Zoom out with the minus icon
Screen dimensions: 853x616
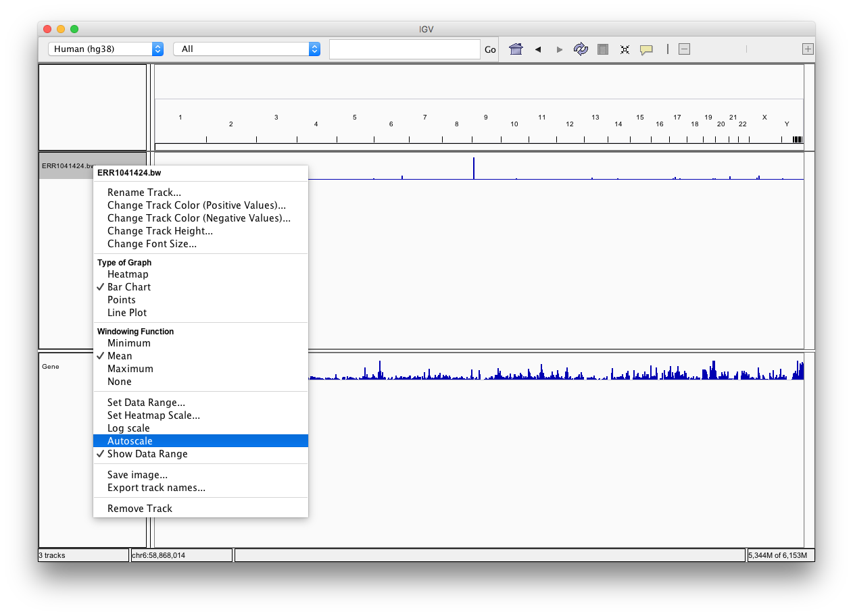(684, 49)
